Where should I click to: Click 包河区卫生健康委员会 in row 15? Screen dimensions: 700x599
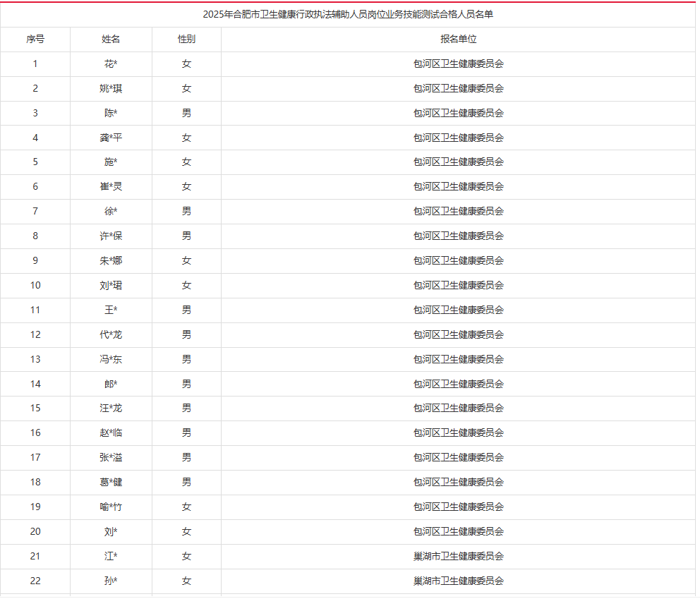tap(458, 408)
